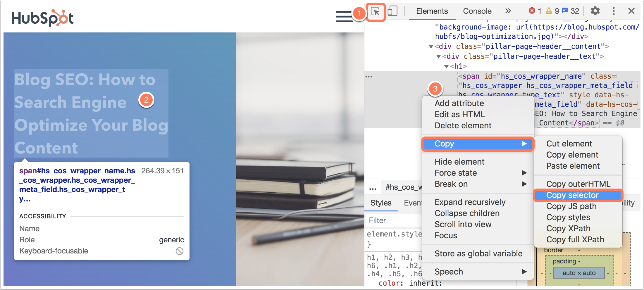Viewport: 644px width, 290px height.
Task: Open the HubSpot hamburger navigation icon
Action: coord(344,17)
